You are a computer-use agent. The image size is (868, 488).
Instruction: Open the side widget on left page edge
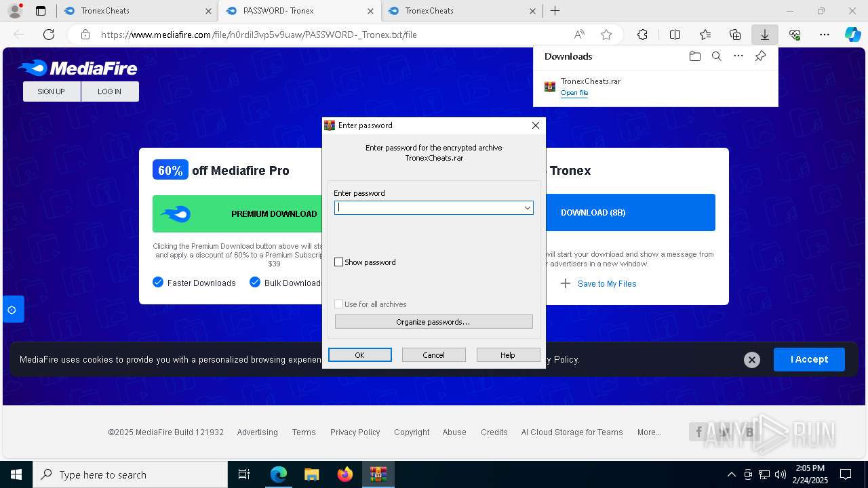(x=12, y=310)
